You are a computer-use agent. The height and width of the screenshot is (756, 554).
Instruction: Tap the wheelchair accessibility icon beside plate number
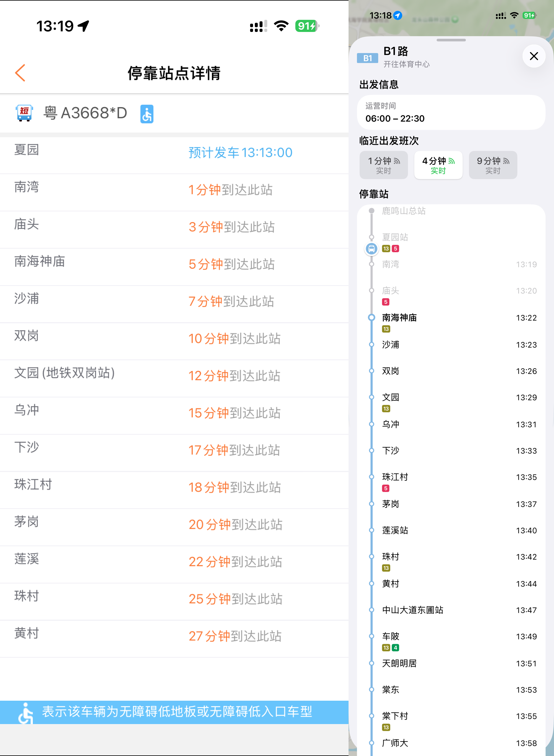[147, 114]
